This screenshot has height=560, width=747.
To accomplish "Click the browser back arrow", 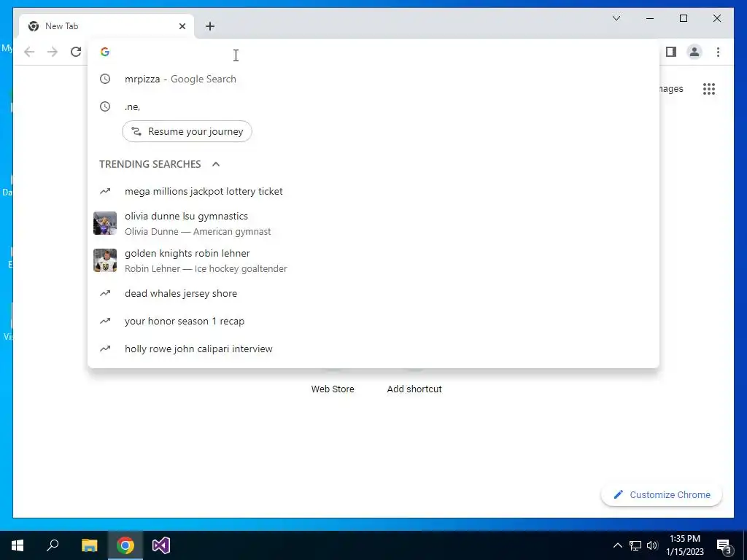I will [29, 52].
